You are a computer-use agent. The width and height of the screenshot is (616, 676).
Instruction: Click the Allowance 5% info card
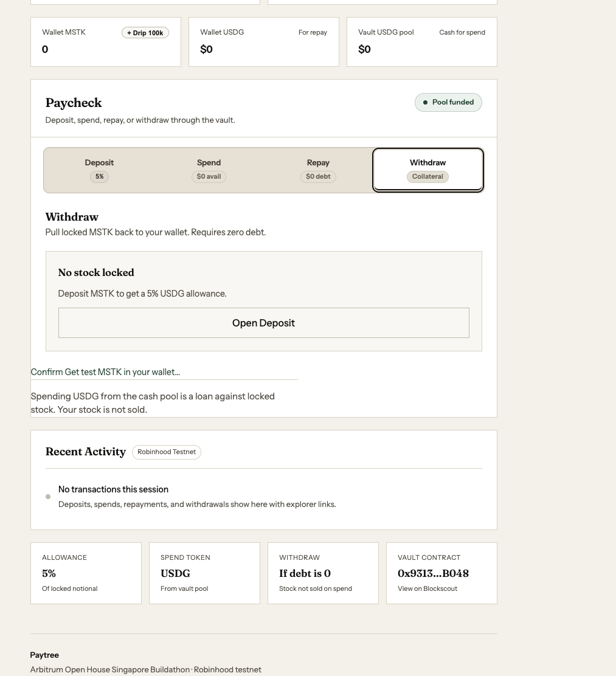point(86,573)
